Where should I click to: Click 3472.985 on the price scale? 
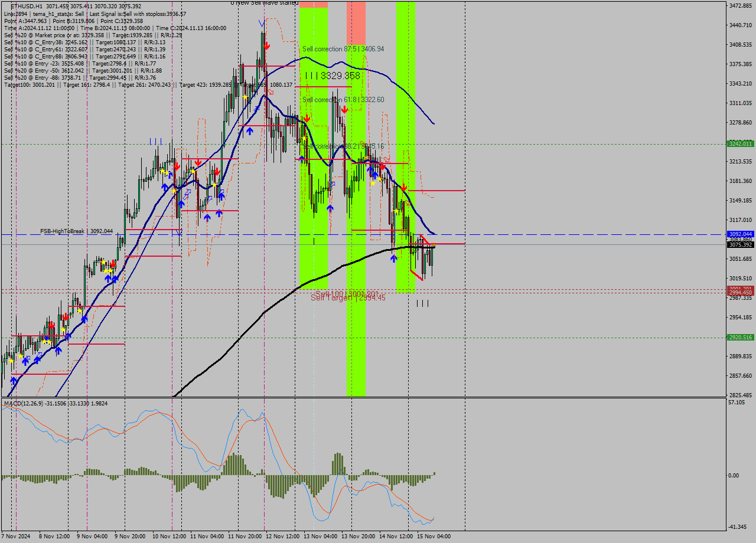[x=741, y=5]
